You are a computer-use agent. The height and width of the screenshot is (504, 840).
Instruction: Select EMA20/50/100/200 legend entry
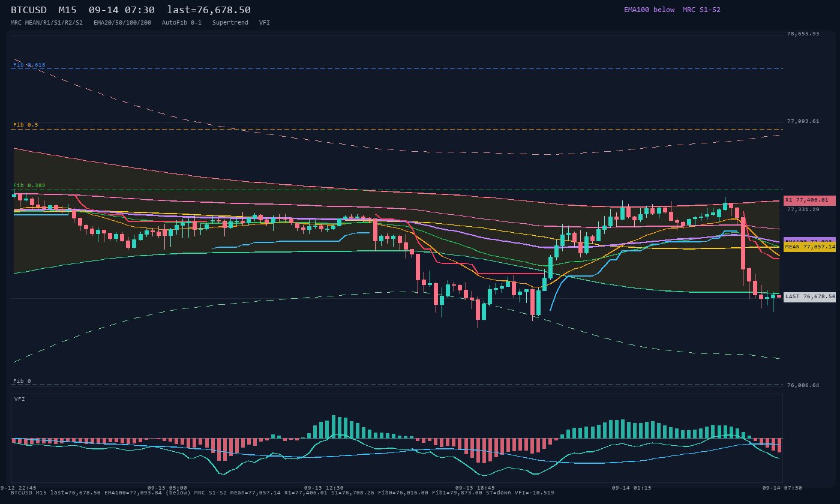coord(122,22)
